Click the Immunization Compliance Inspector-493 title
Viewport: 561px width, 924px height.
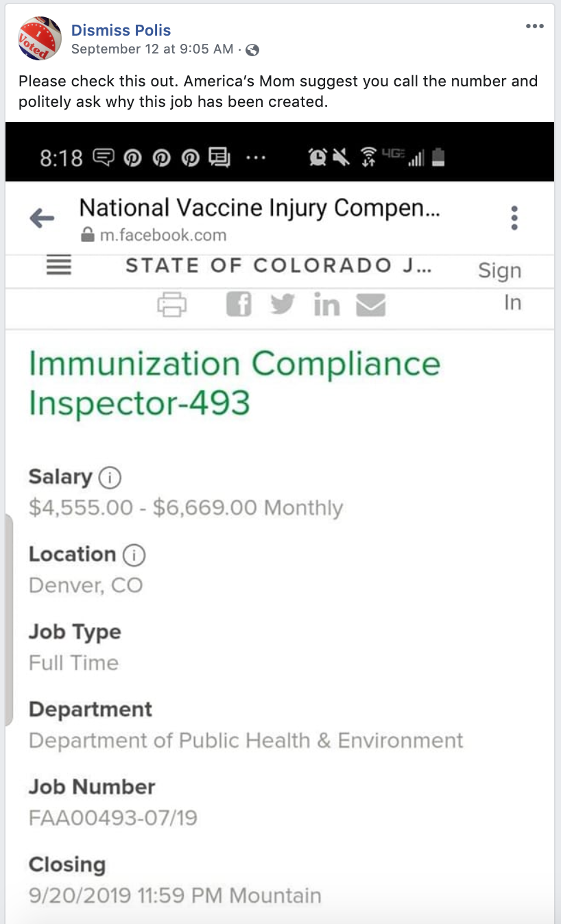234,382
